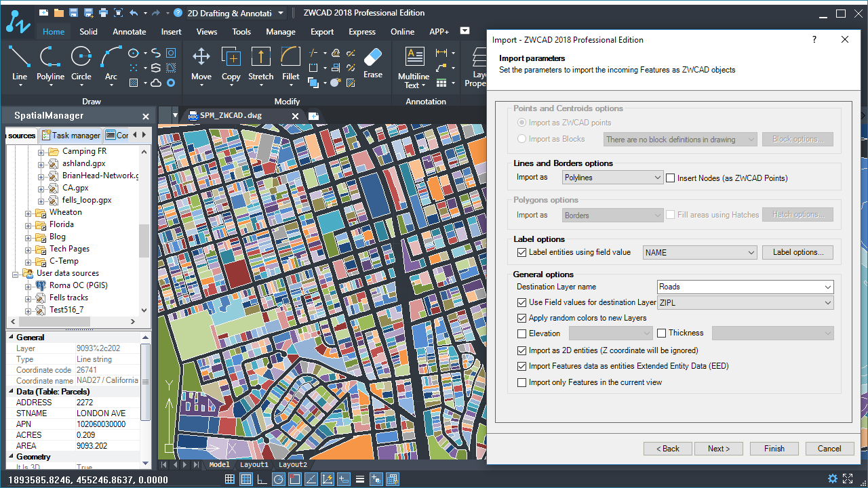
Task: Click the Cancel button
Action: point(829,449)
